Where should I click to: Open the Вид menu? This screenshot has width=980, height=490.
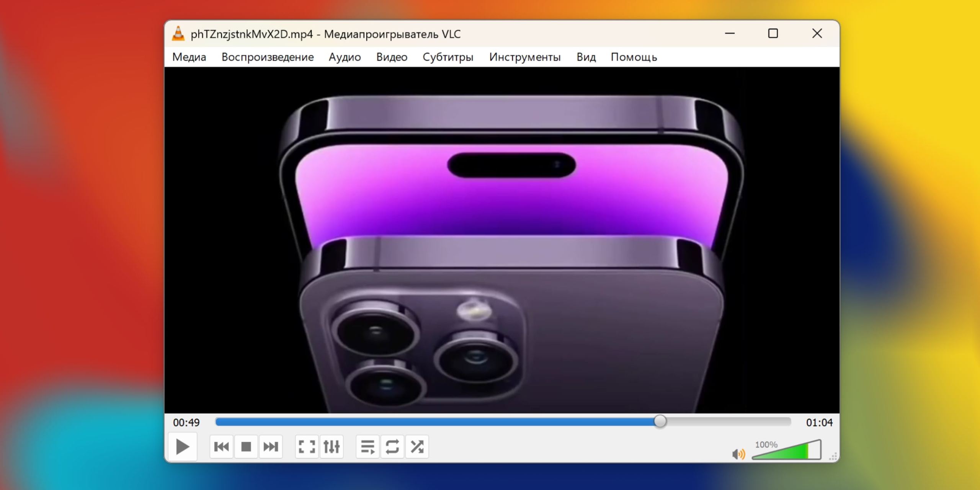[586, 57]
